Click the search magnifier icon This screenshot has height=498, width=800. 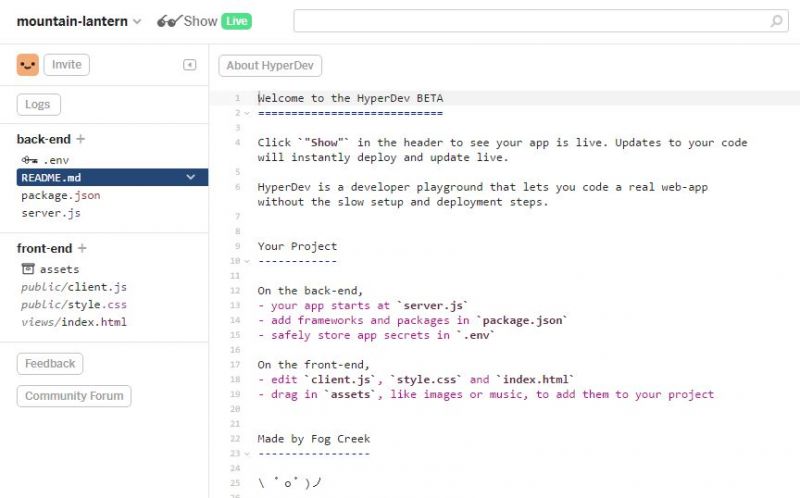(777, 21)
